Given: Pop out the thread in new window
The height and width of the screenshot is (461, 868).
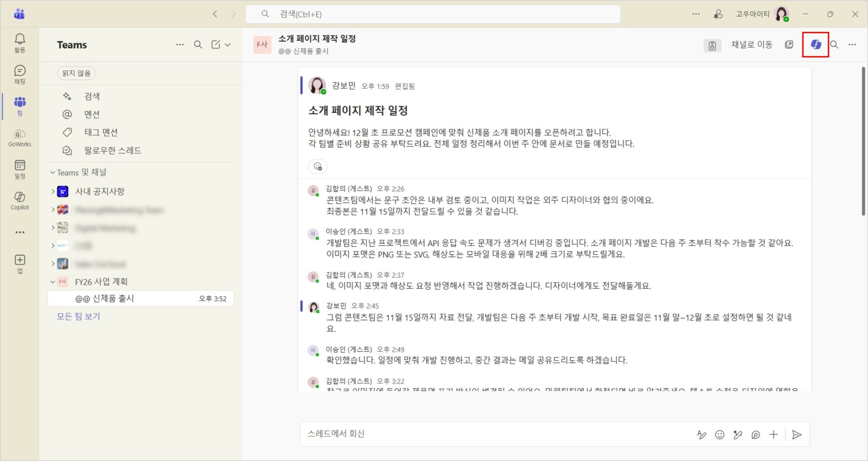Looking at the screenshot, I should [x=789, y=45].
